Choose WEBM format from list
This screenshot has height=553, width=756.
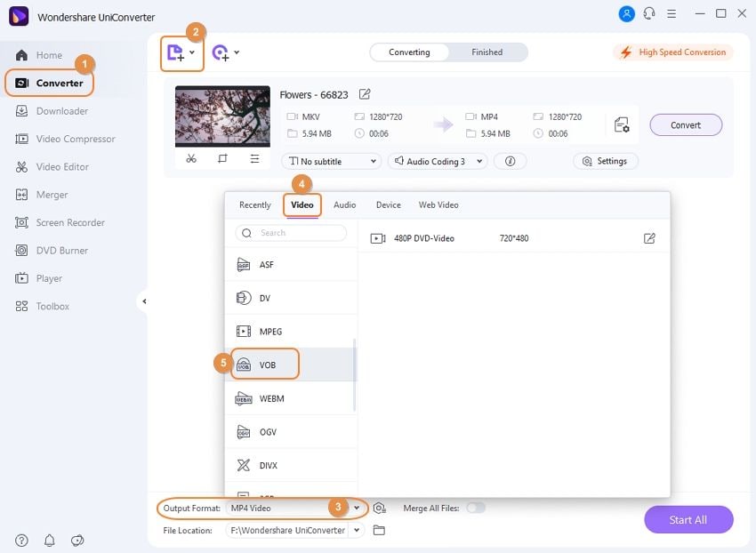(291, 398)
